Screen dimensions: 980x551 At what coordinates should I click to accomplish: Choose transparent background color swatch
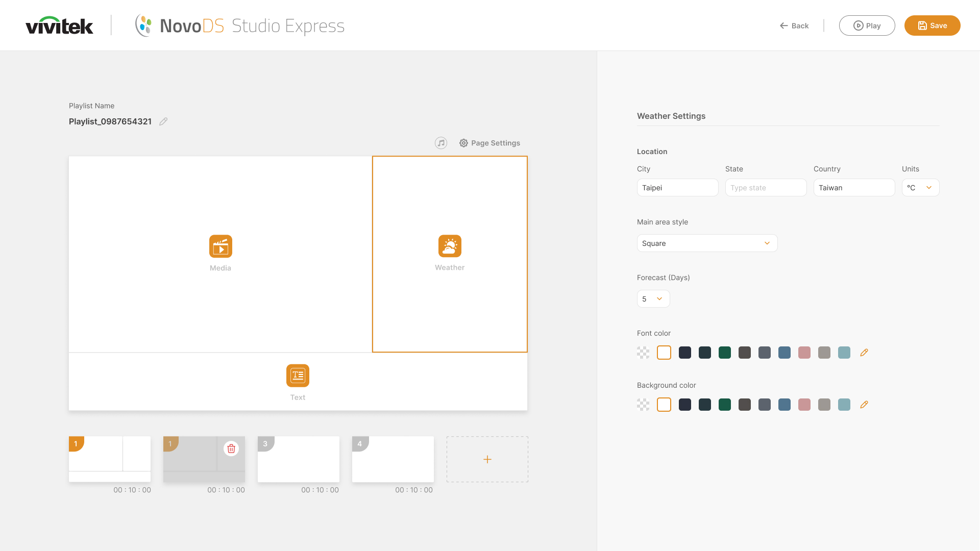click(x=643, y=405)
